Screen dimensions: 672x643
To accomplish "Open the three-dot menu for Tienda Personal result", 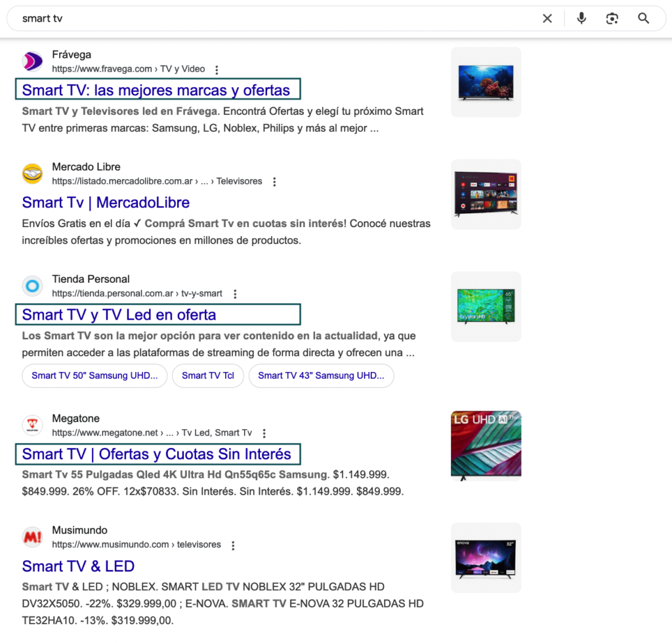I will coord(235,294).
